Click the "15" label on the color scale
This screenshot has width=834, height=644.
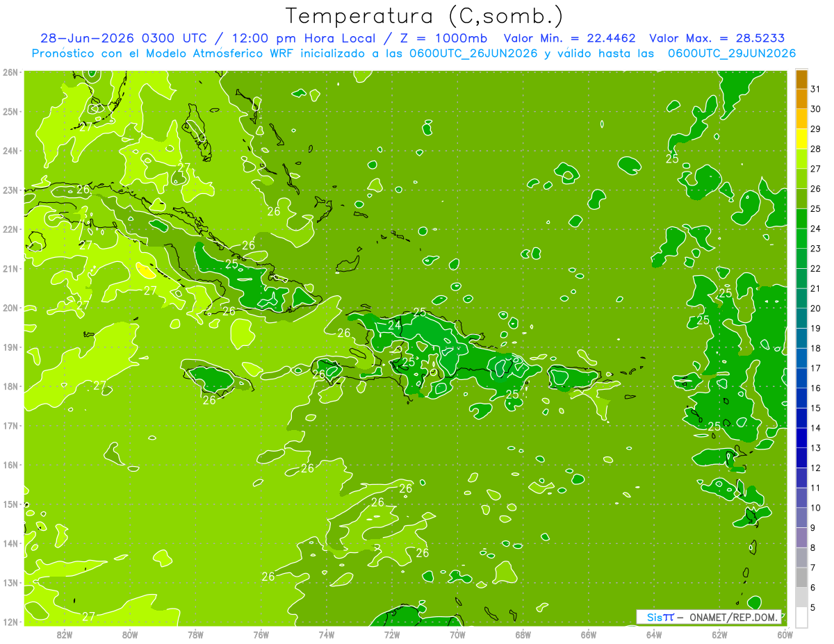[x=815, y=408]
